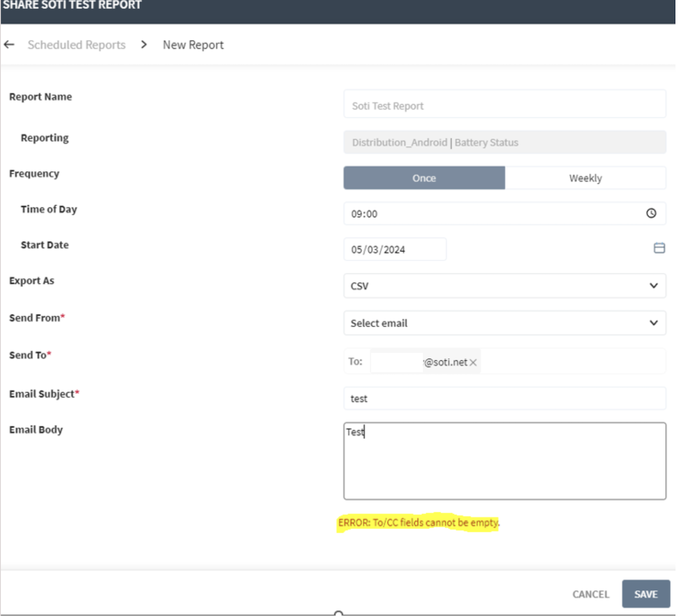Open the calendar date picker icon

tap(659, 248)
